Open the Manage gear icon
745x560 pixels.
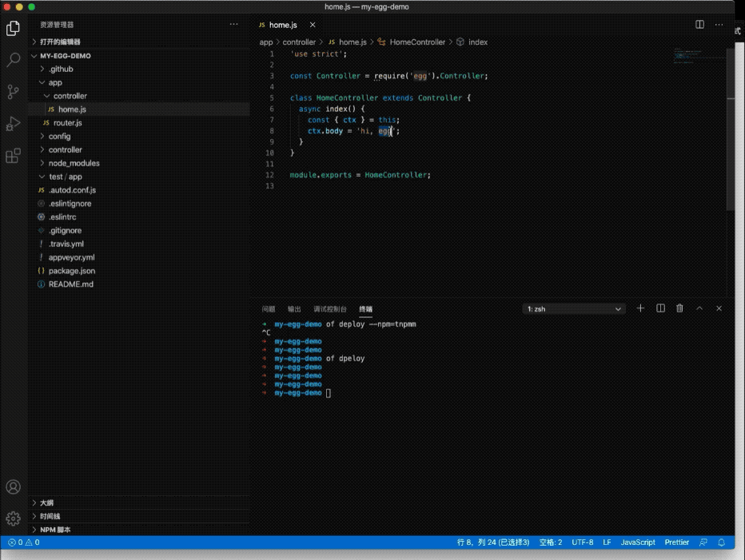coord(14,518)
